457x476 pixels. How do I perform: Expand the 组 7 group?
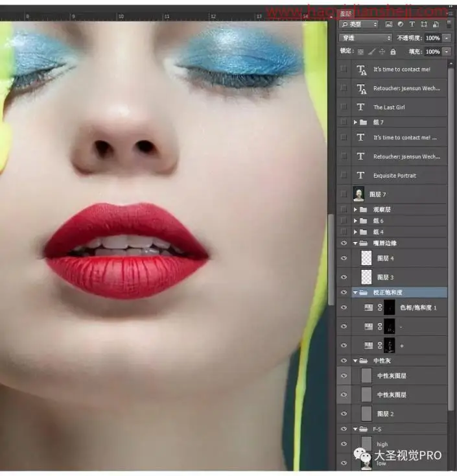tap(355, 122)
